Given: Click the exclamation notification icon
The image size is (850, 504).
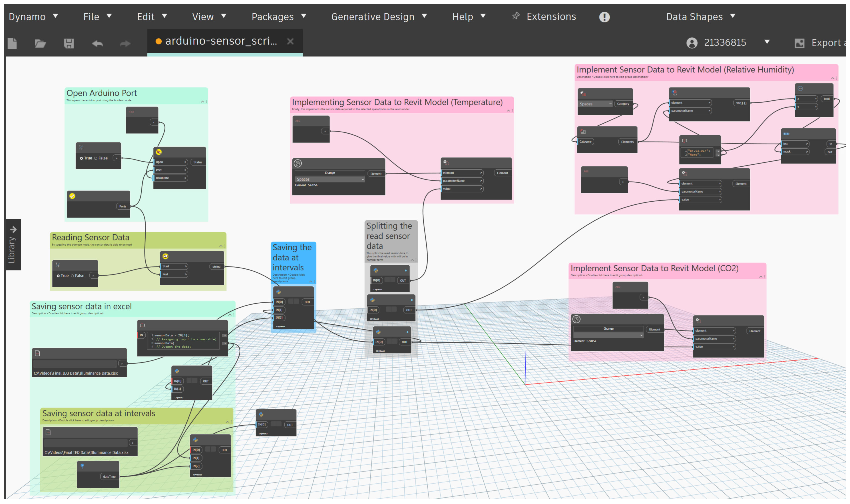Looking at the screenshot, I should tap(604, 17).
